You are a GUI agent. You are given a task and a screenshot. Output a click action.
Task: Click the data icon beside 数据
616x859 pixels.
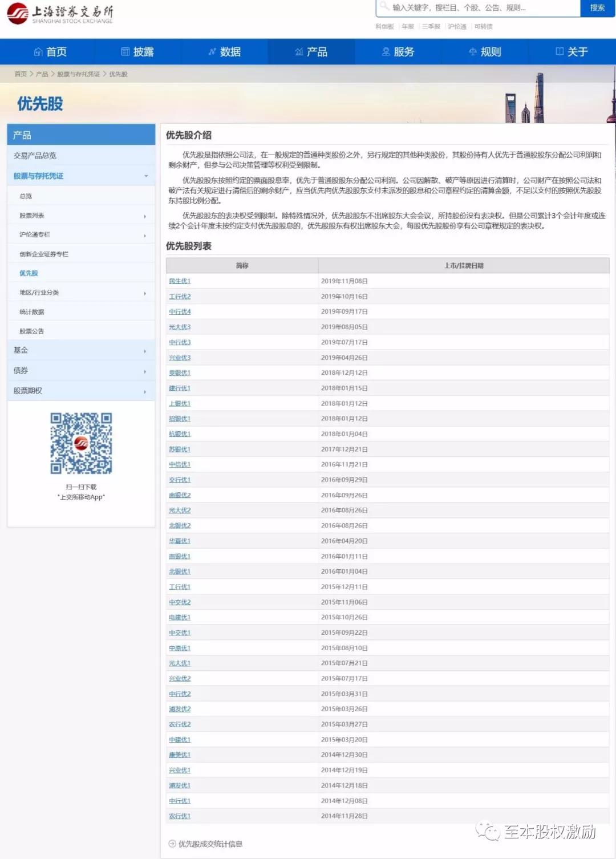coord(212,51)
